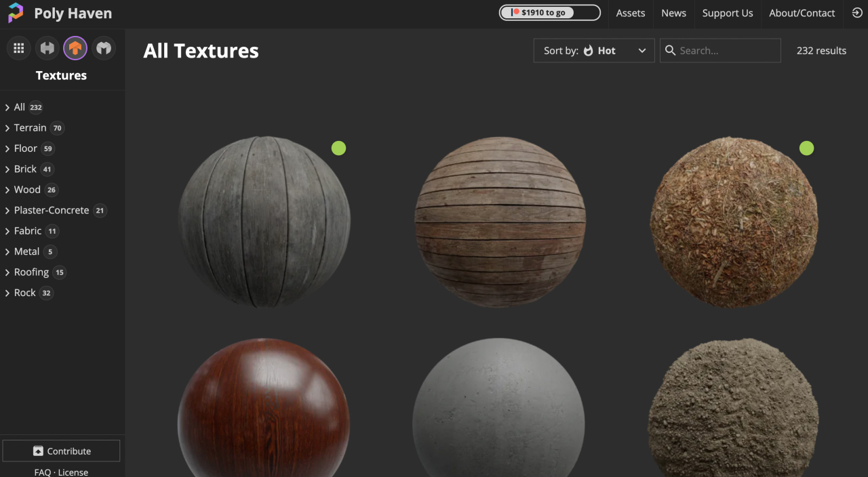The width and height of the screenshot is (868, 477).
Task: Click the 70 count badge beside Terrain
Action: (x=57, y=128)
